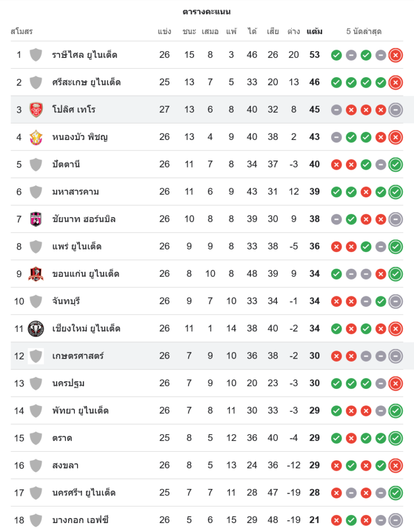Click ราชีไสล ยูไนเต็ด's latest red loss icon
This screenshot has width=414, height=532.
(x=395, y=55)
